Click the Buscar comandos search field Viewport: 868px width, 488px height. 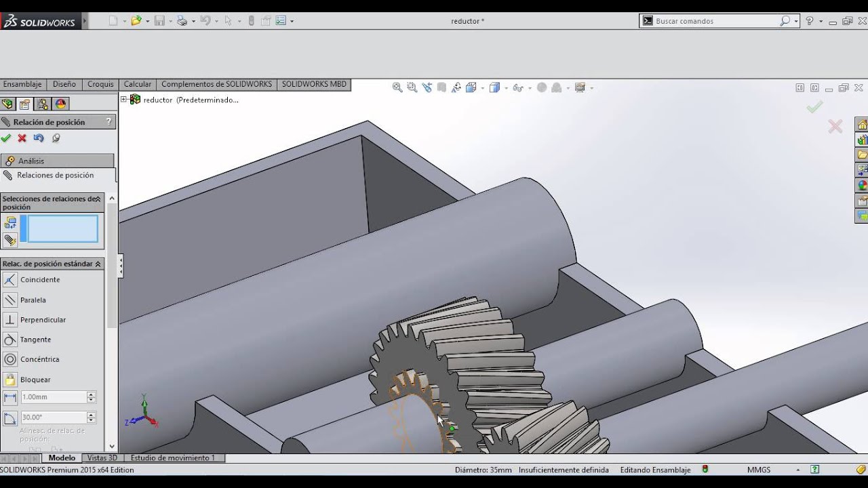(716, 21)
